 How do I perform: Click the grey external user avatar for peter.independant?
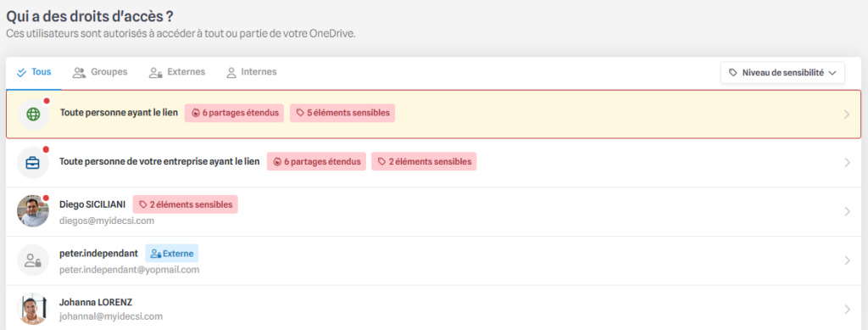point(33,260)
